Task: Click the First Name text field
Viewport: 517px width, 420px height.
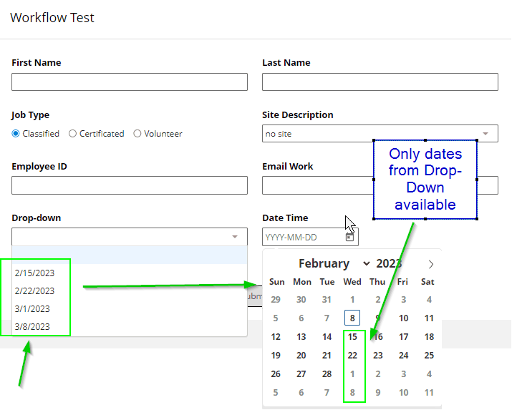Action: pos(129,82)
